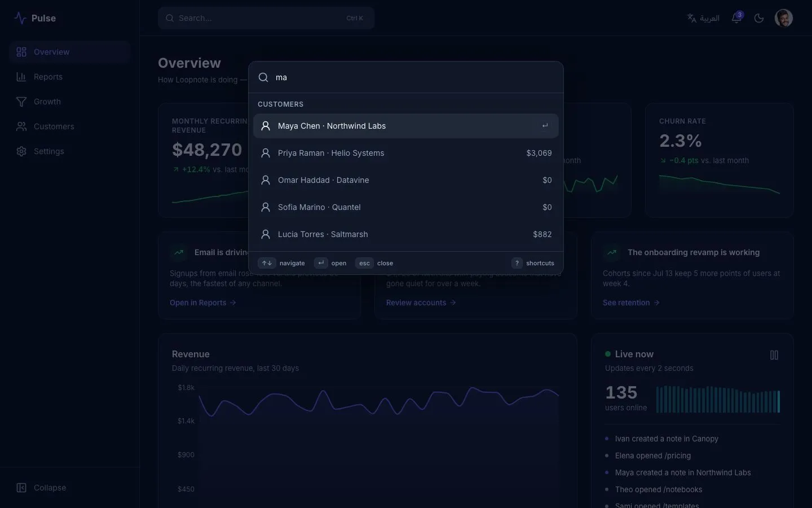
Task: Click the esc close key hint
Action: click(x=364, y=263)
